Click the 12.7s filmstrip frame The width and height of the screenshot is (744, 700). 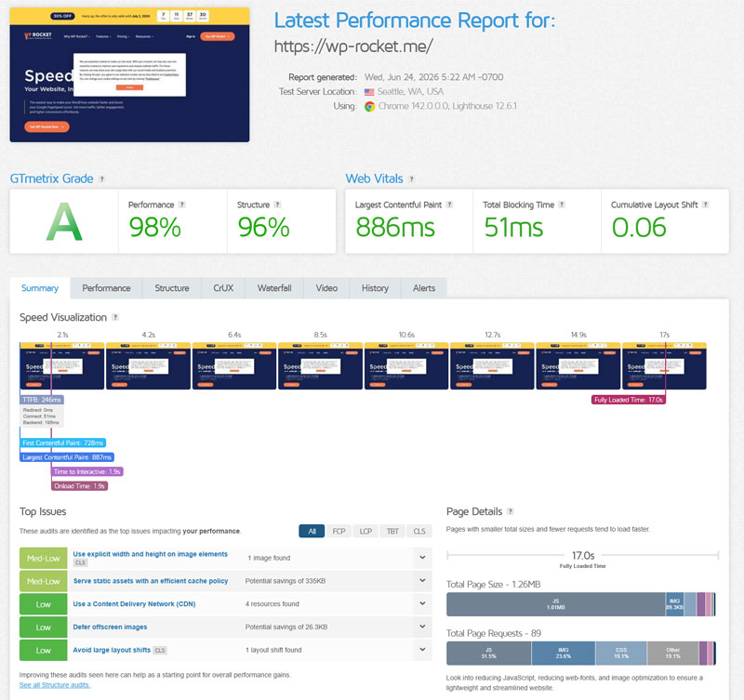493,365
